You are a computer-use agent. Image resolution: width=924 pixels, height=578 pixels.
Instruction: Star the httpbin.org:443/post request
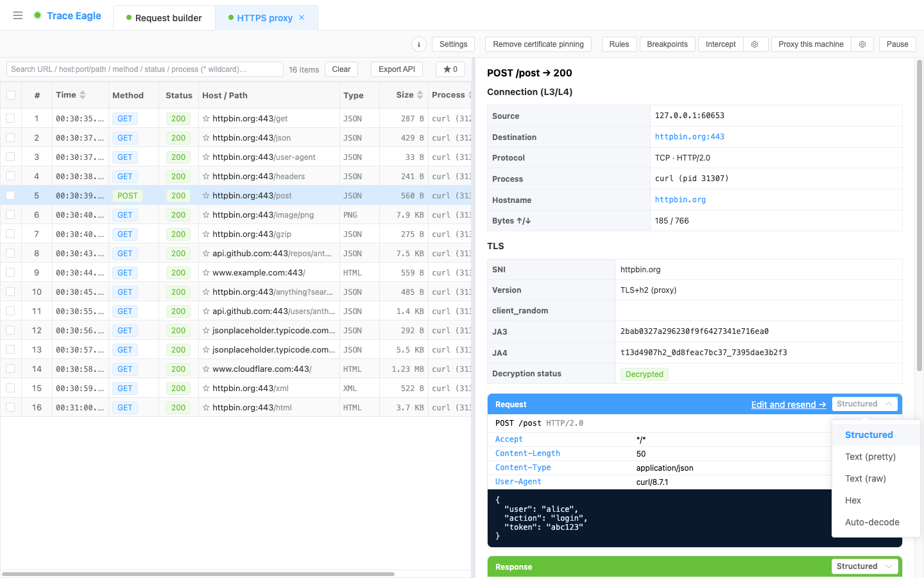(x=206, y=195)
